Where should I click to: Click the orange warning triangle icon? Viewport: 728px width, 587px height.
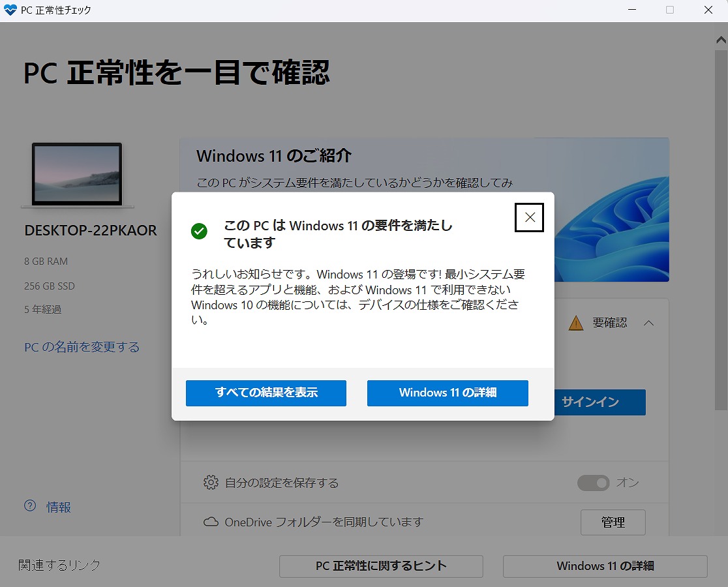576,323
